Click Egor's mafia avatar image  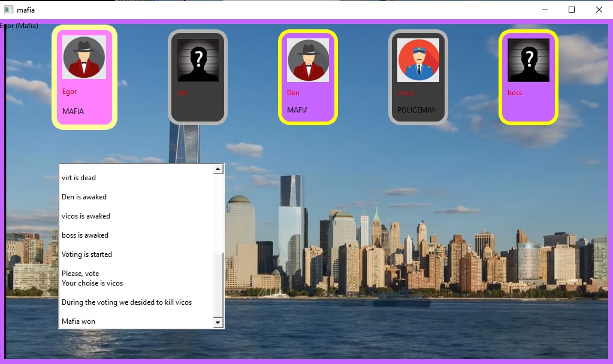[84, 57]
